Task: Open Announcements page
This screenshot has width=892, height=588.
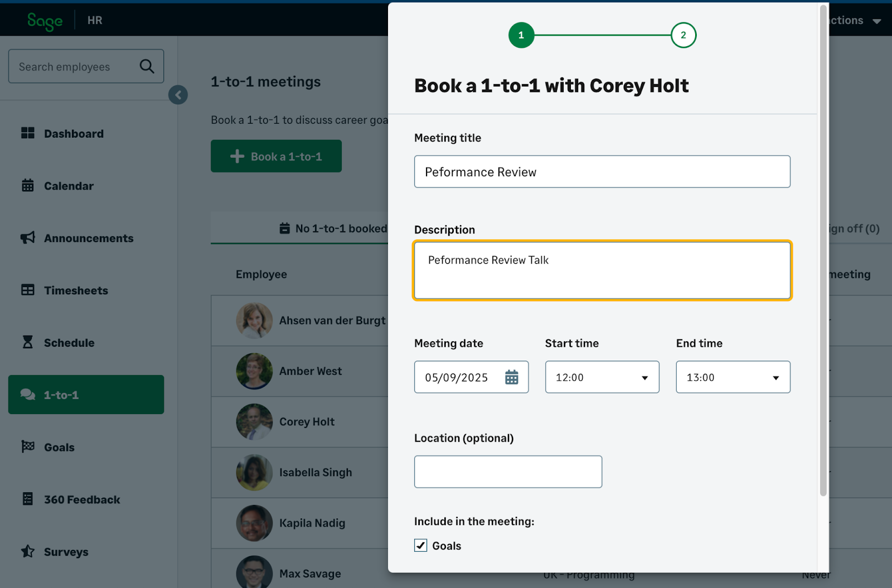Action: [x=86, y=239]
